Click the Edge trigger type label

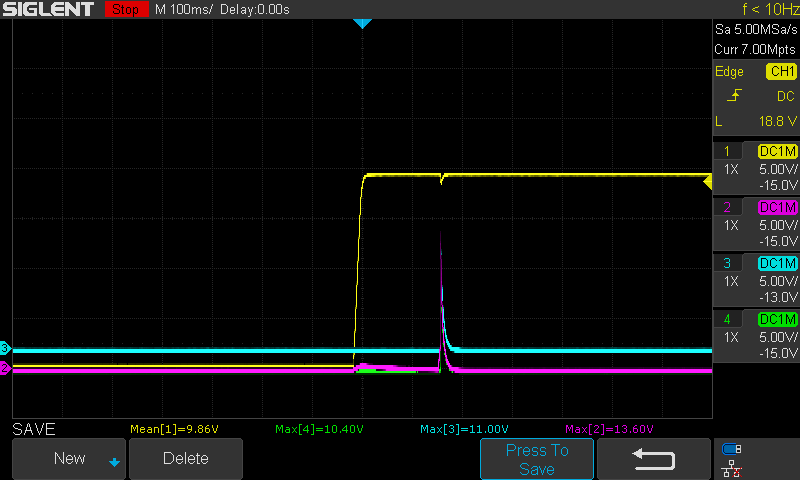pyautogui.click(x=729, y=71)
